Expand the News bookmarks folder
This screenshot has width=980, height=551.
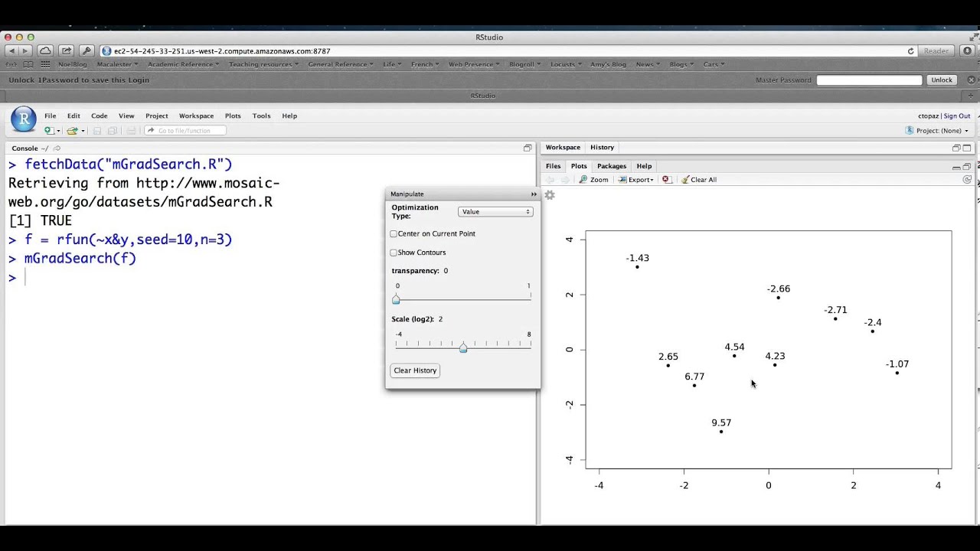pos(648,64)
